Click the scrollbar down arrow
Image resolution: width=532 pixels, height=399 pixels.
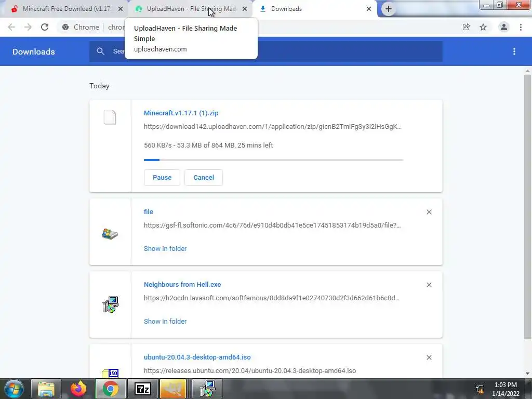[x=527, y=374]
